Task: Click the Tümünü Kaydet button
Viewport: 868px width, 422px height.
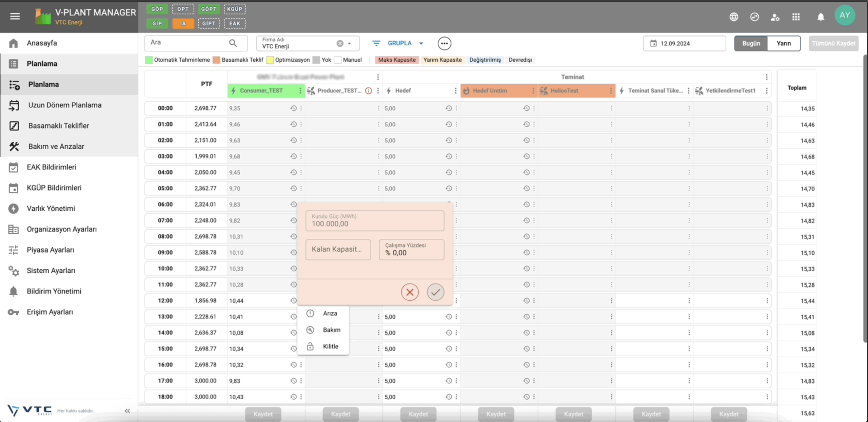Action: tap(833, 43)
